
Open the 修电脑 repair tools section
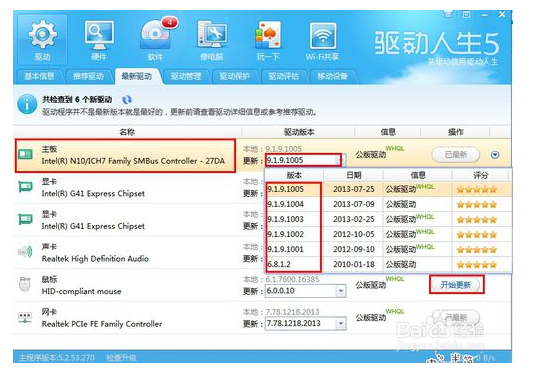click(x=212, y=40)
